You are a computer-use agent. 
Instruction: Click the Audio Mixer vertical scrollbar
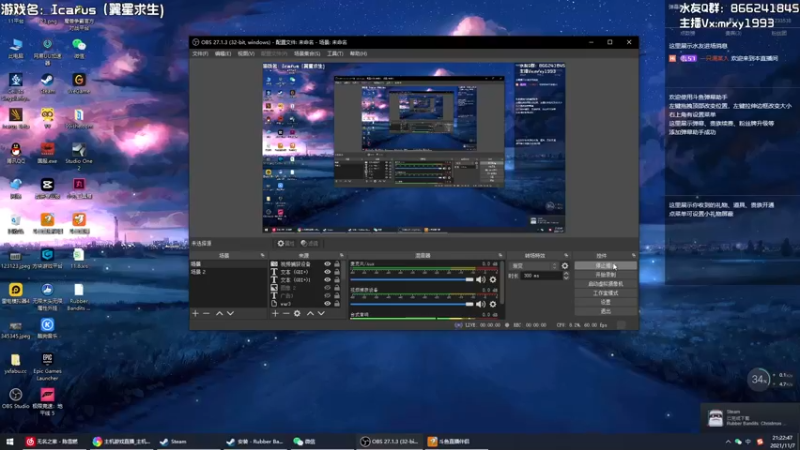coord(502,282)
